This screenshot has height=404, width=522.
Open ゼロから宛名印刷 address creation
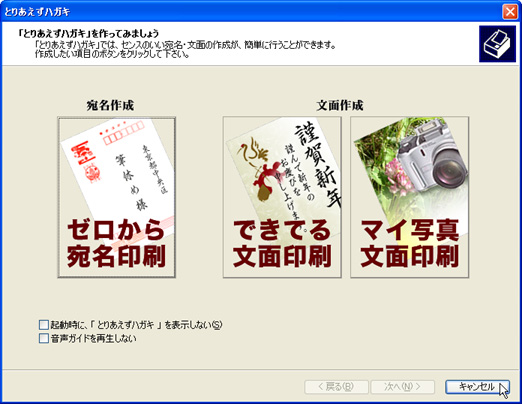click(x=117, y=197)
